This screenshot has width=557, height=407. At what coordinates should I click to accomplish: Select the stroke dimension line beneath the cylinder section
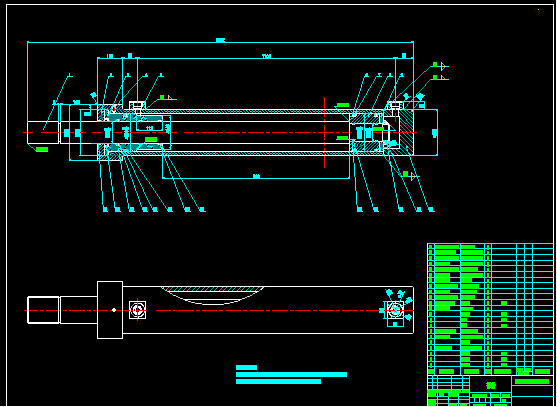coord(256,177)
